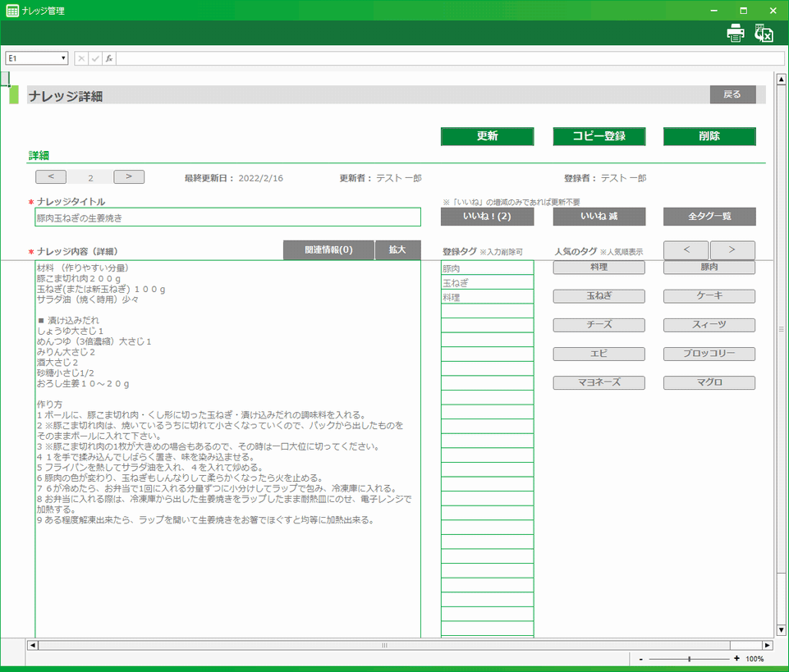Go to the next knowledge record

click(129, 176)
